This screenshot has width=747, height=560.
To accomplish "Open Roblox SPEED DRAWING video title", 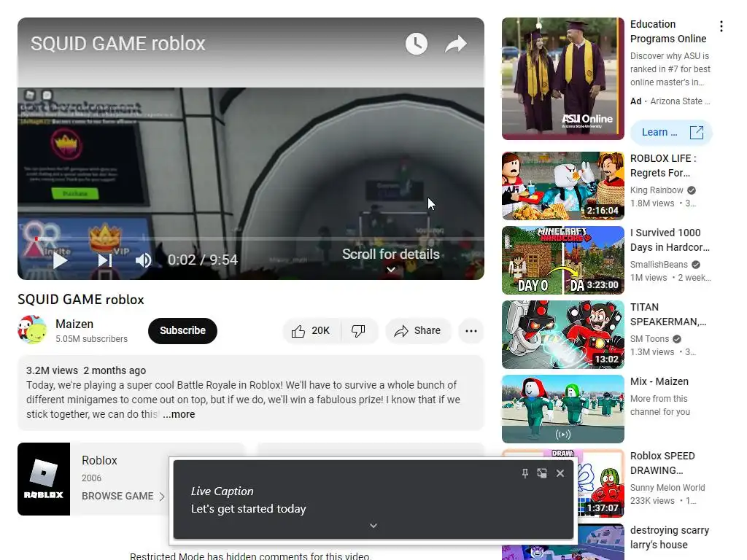I will (662, 463).
